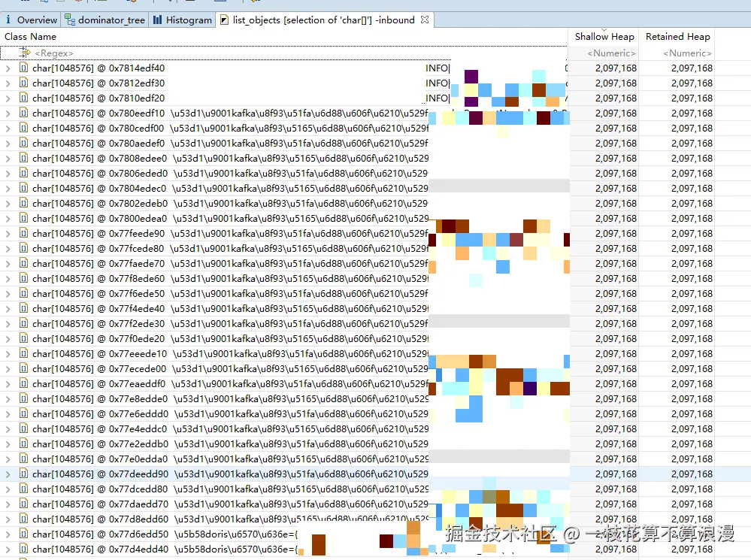Click the <Numeric> filter under Shallow Heap

(611, 53)
